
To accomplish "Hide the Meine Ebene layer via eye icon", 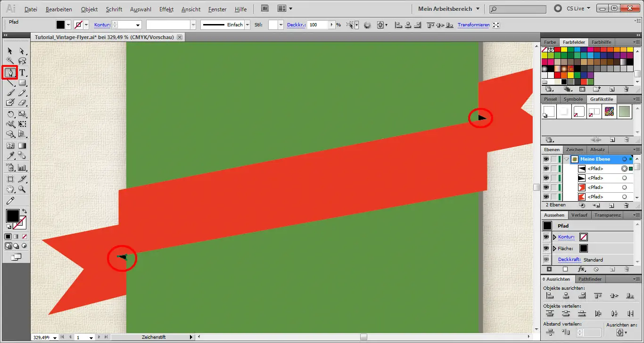I will (x=546, y=159).
